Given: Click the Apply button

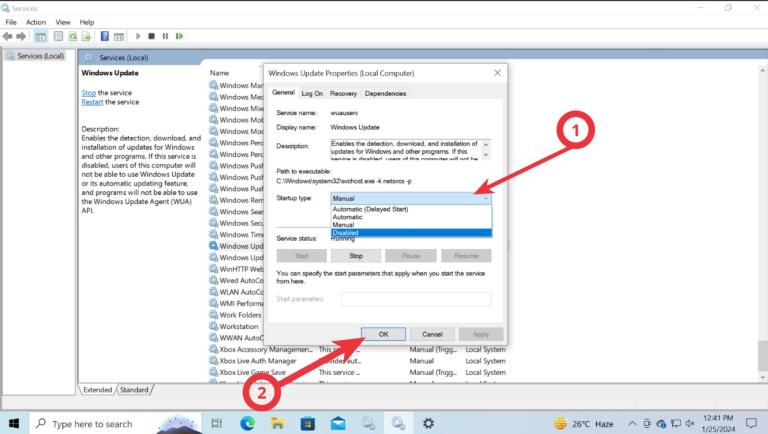Looking at the screenshot, I should (480, 334).
